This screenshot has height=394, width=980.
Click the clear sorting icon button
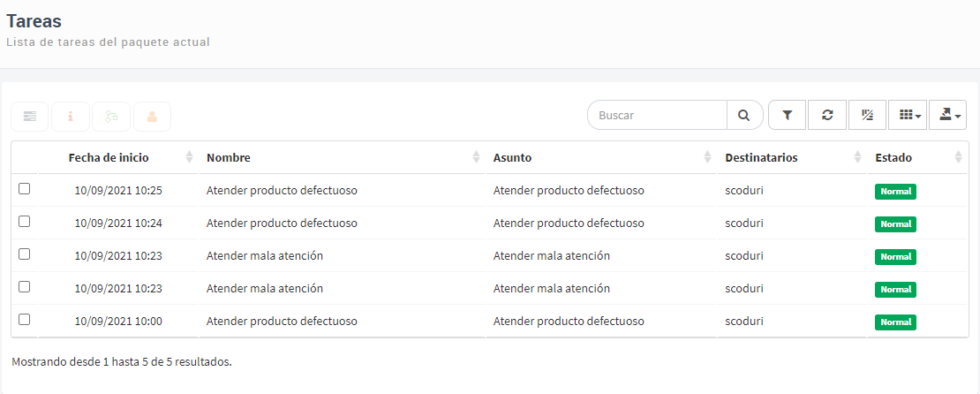[x=868, y=115]
